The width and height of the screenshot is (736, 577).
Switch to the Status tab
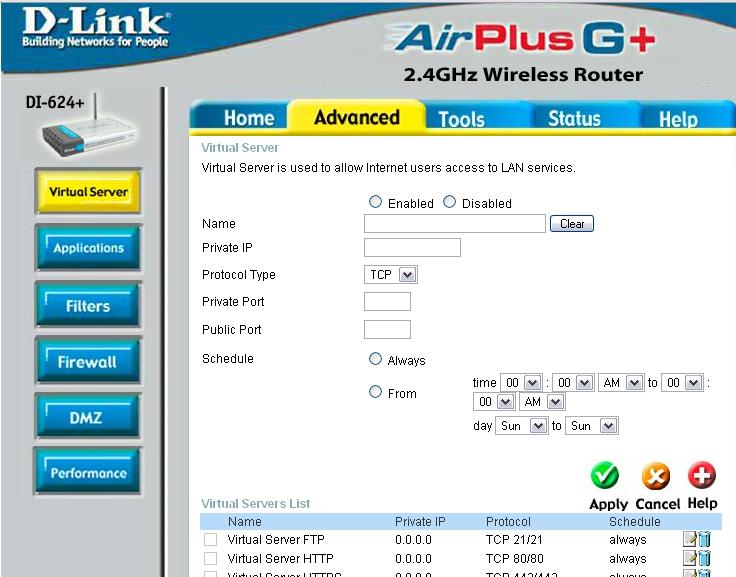(574, 119)
